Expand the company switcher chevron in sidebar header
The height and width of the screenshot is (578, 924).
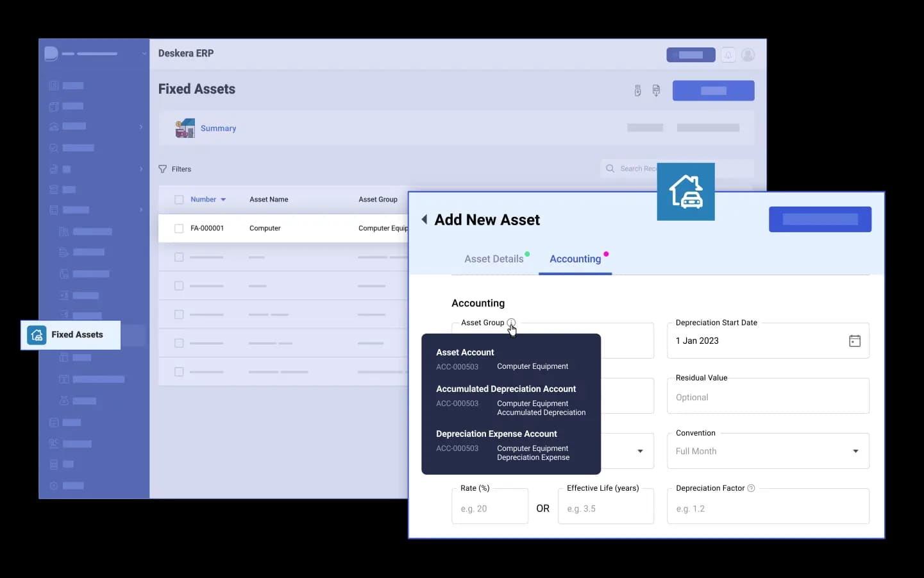tap(144, 54)
